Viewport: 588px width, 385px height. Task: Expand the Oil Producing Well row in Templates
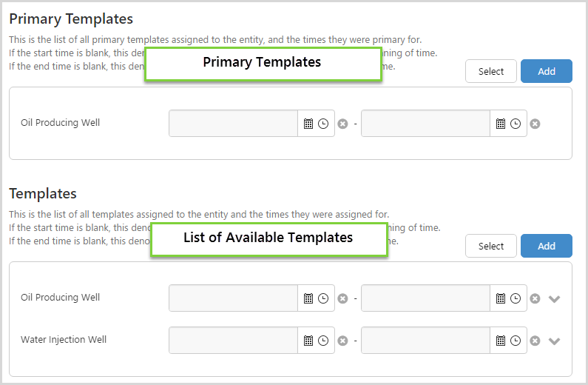tap(555, 299)
